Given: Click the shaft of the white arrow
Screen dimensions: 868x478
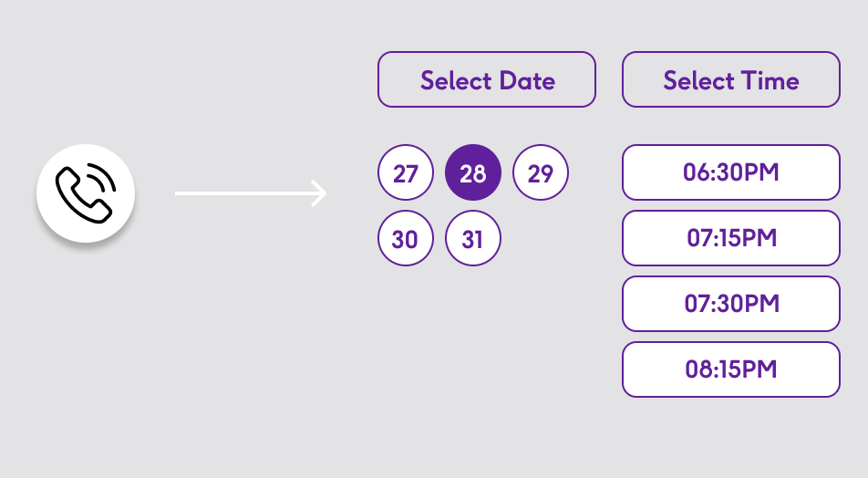Looking at the screenshot, I should (243, 193).
